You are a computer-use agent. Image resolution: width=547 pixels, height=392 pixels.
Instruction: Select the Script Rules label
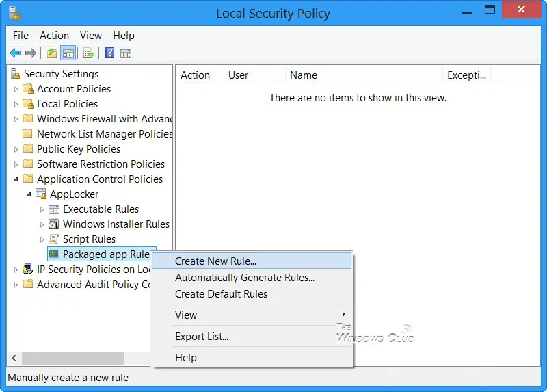(x=89, y=239)
